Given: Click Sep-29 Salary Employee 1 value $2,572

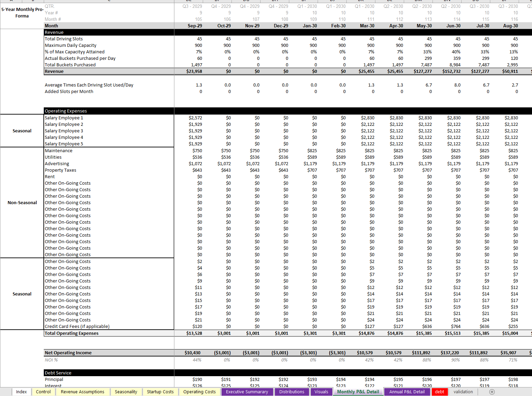Looking at the screenshot, I should click(195, 118).
